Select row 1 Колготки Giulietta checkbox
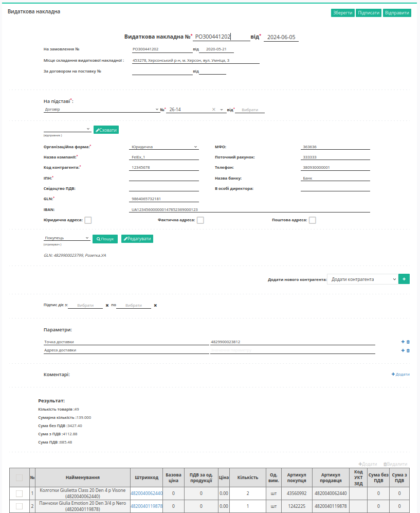 coord(20,493)
